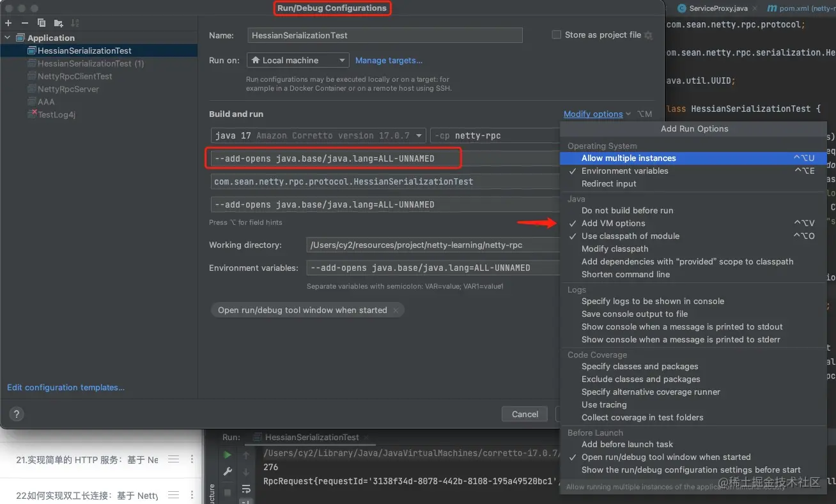Select Add before launch task
Image resolution: width=836 pixels, height=504 pixels.
693,444
